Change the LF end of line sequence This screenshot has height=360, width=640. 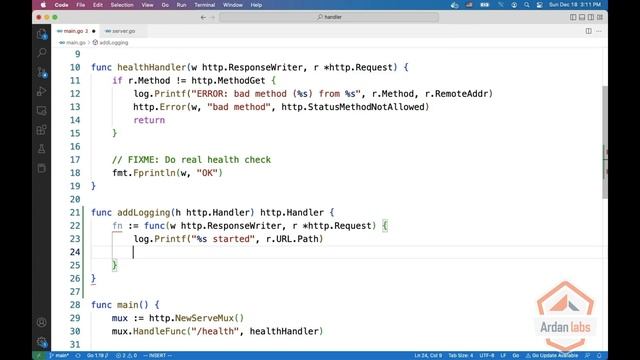point(503,356)
